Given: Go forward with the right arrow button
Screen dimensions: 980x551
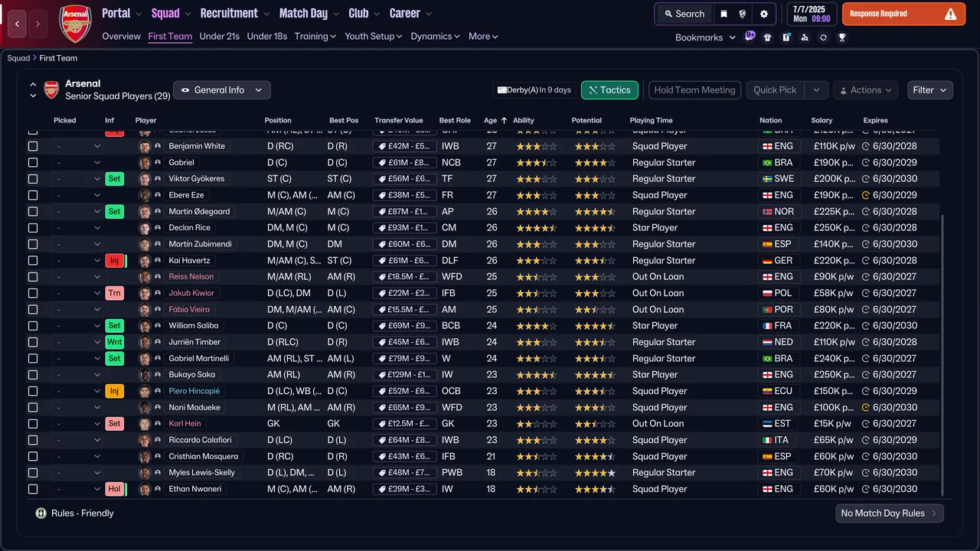Looking at the screenshot, I should 38,24.
